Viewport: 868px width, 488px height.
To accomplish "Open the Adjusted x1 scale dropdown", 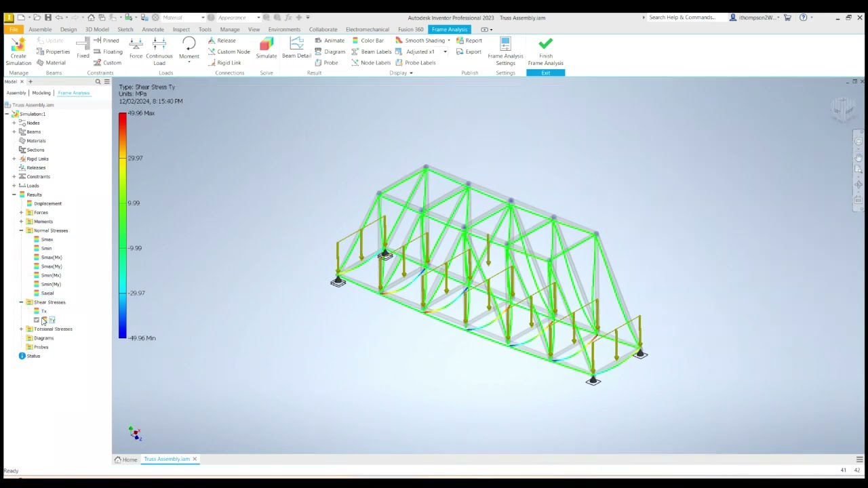I will (x=445, y=52).
